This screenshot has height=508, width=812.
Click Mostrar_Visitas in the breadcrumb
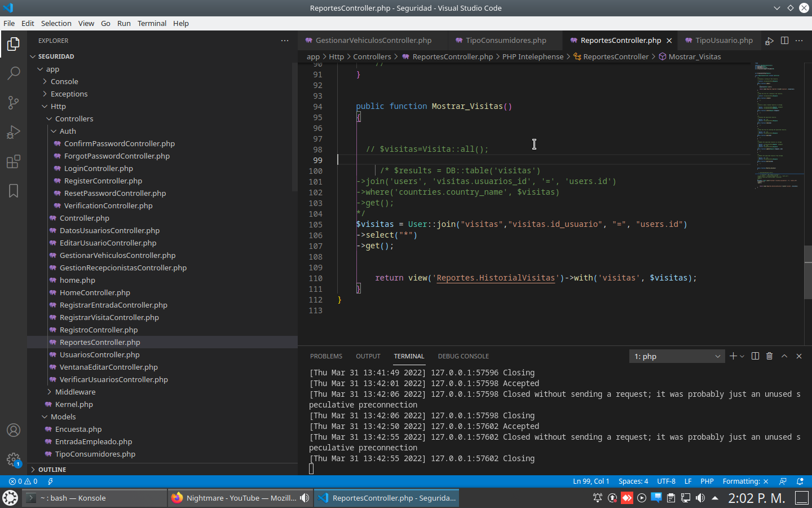tap(694, 56)
